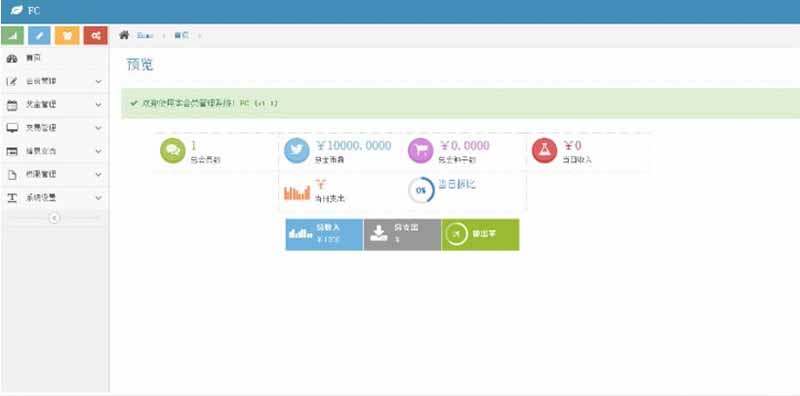Click the red flask stat icon
This screenshot has width=800, height=396.
click(x=544, y=151)
